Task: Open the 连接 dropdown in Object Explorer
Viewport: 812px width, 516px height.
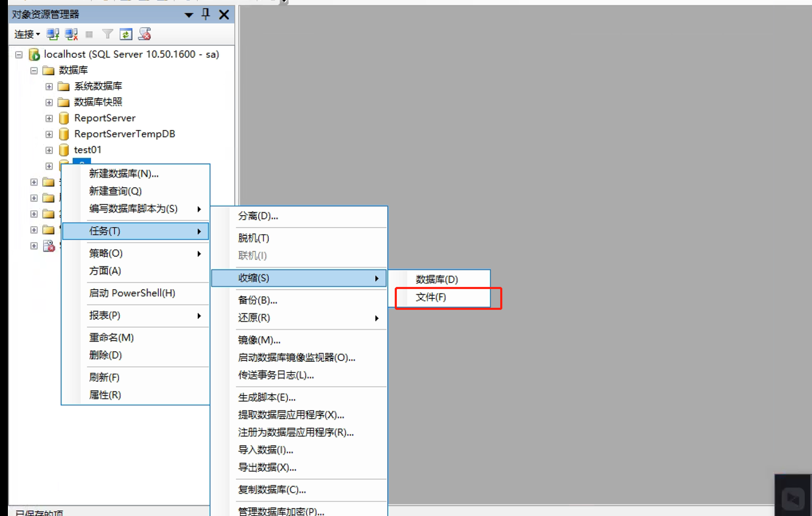Action: pyautogui.click(x=27, y=34)
